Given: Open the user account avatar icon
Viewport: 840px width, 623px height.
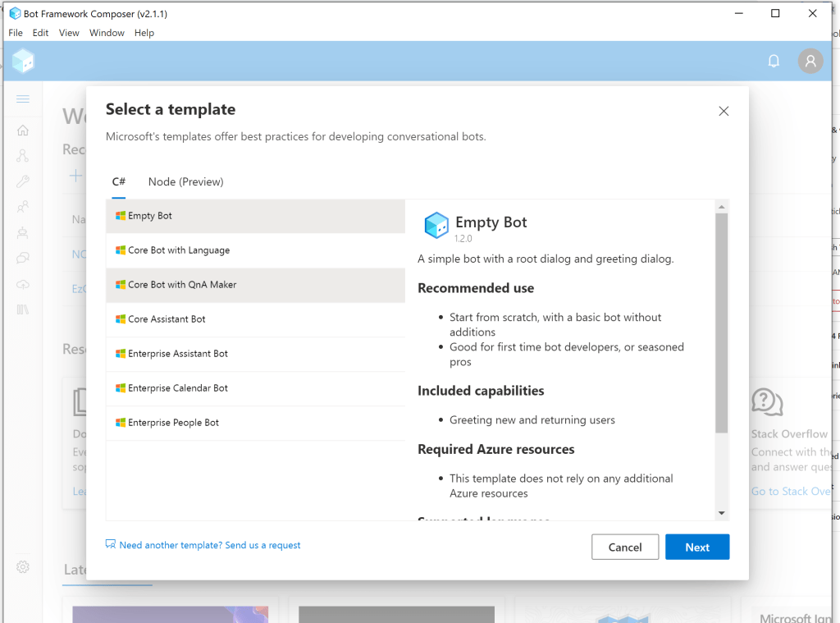Looking at the screenshot, I should (x=810, y=62).
